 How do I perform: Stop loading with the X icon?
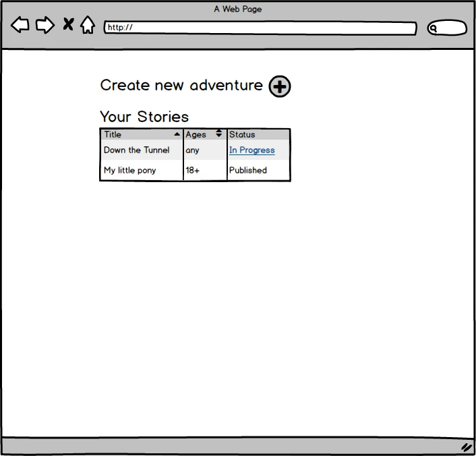68,24
